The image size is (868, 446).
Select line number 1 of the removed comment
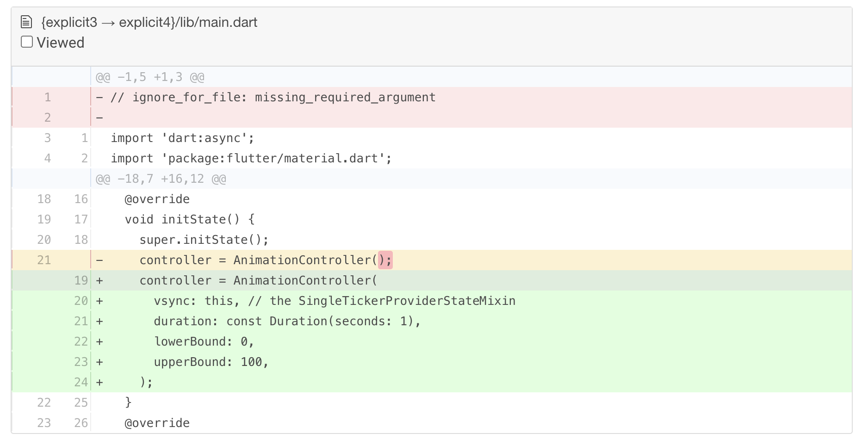[x=47, y=97]
